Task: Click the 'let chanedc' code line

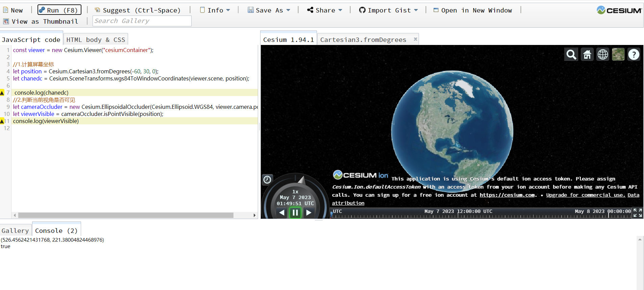Action: [131, 78]
